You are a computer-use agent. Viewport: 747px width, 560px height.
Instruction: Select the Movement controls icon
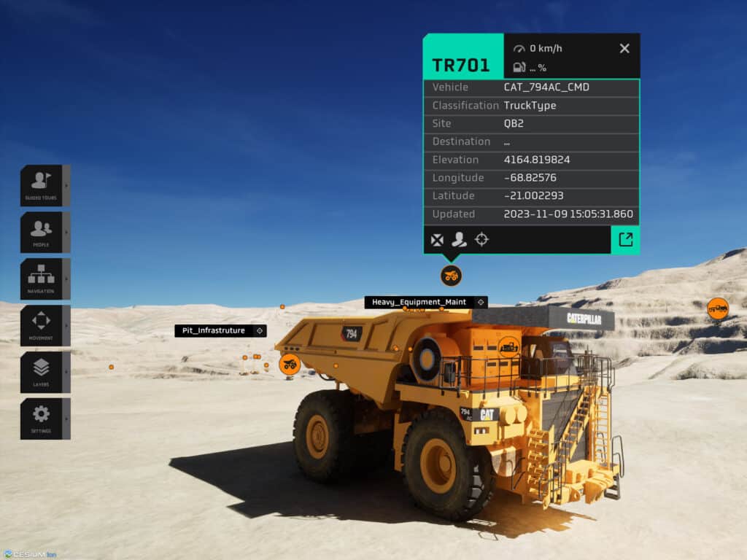[x=41, y=325]
